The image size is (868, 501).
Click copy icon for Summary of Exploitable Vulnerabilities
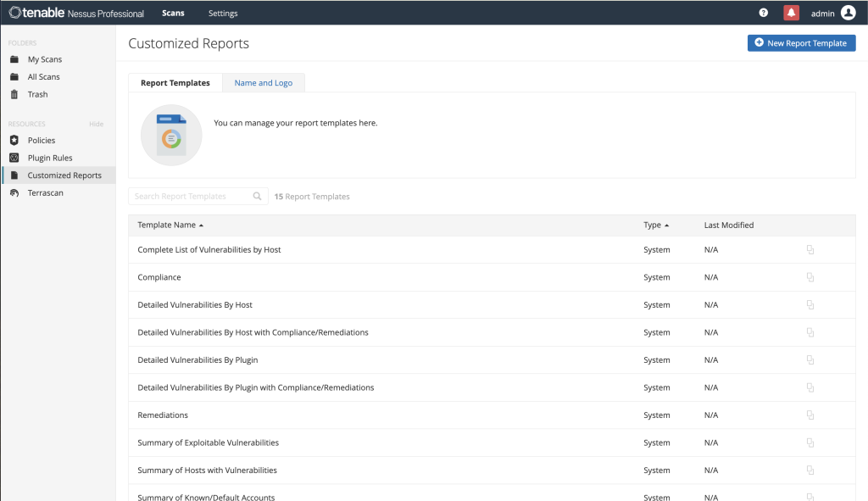pyautogui.click(x=810, y=443)
